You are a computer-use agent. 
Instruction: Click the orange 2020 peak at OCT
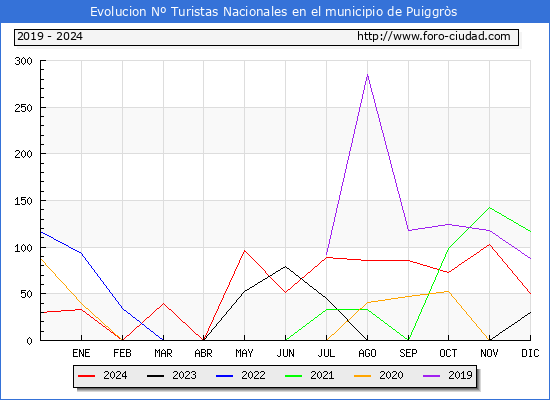[448, 291]
